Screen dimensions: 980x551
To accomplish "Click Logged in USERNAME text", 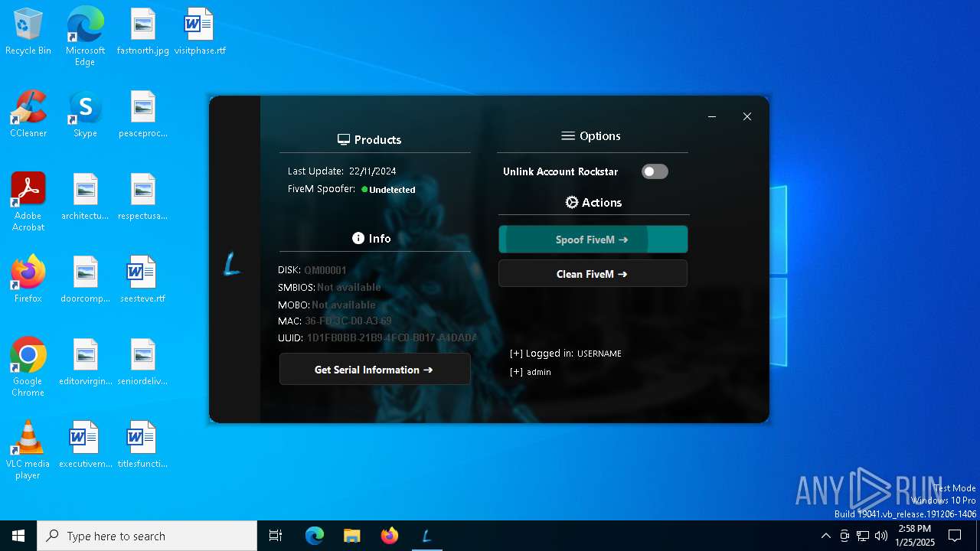I will (x=566, y=354).
